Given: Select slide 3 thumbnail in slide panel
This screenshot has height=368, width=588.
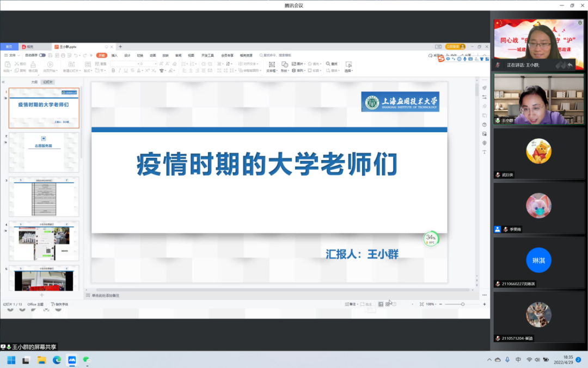Looking at the screenshot, I should 44,196.
